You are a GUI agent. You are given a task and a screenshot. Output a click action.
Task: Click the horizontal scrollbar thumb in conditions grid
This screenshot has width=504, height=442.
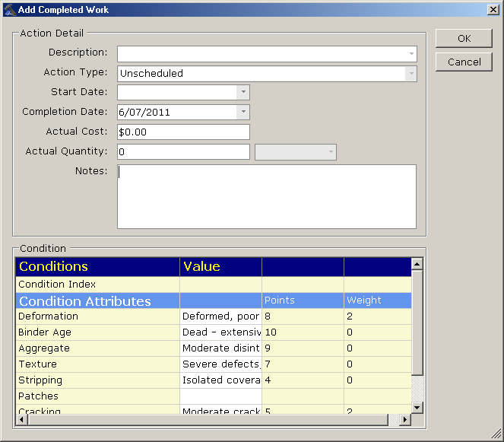coord(208,419)
